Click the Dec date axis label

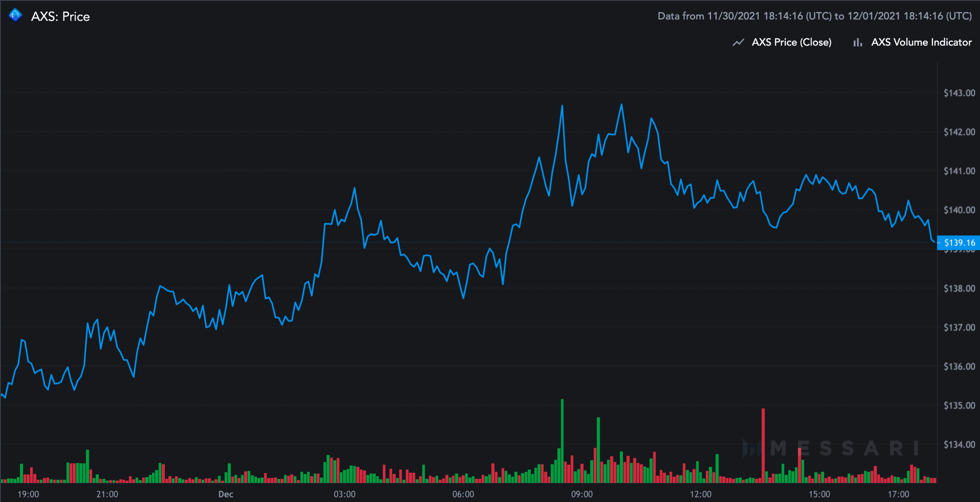click(226, 494)
